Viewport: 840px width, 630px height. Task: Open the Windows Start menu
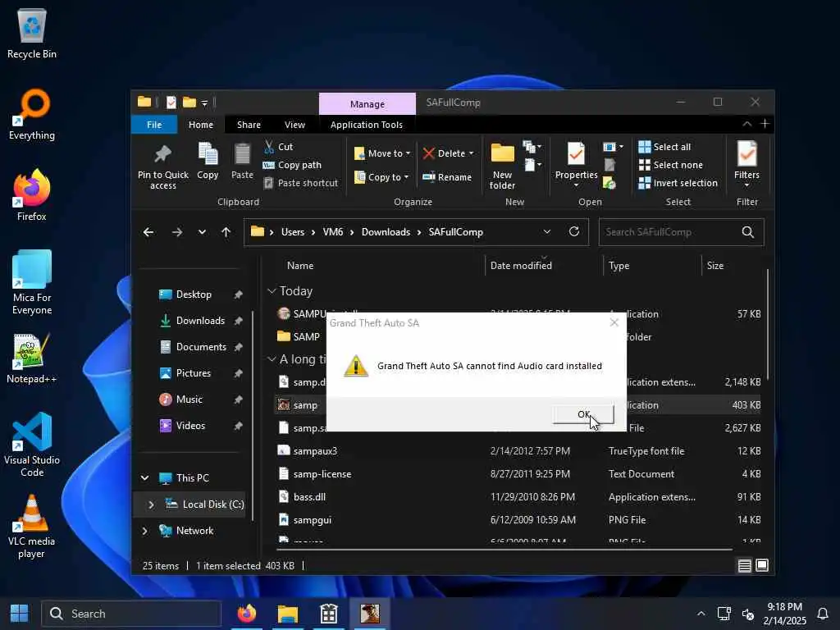pyautogui.click(x=20, y=614)
